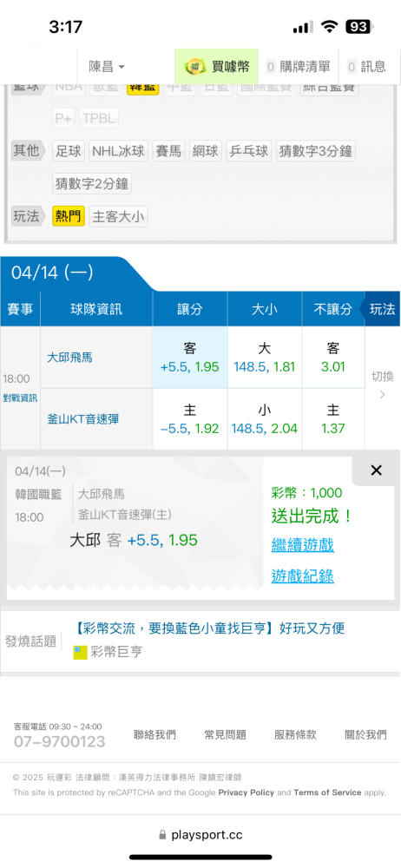Click 遊戲紀錄 link
Image resolution: width=401 pixels, height=868 pixels.
pos(302,576)
